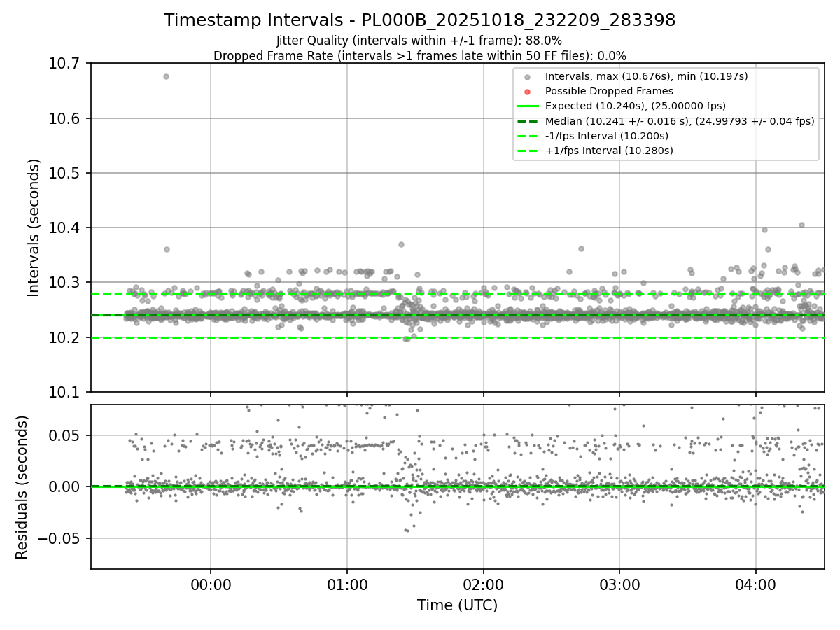Click the legend entry 'Possible Dropped Frames'

pos(609,91)
